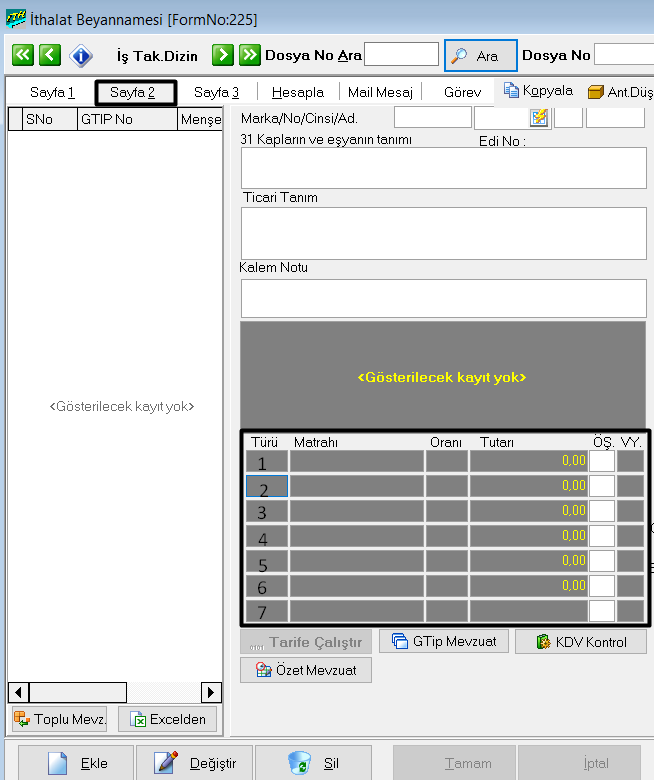Open the blue info icon

(81, 56)
